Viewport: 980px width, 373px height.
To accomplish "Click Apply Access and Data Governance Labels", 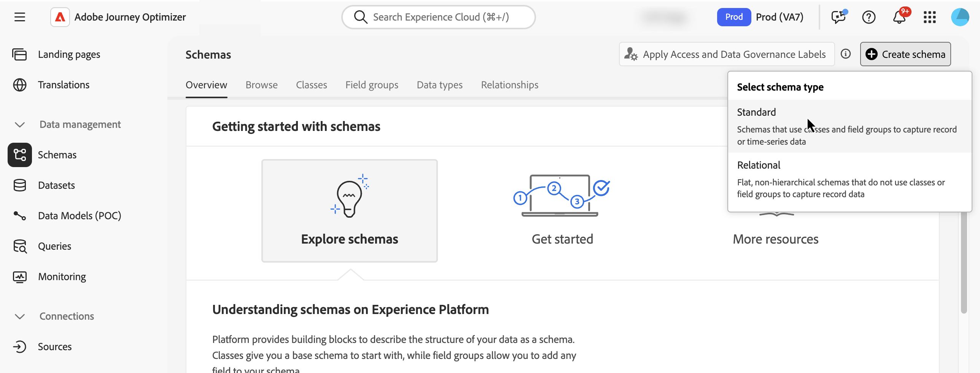I will pos(726,54).
